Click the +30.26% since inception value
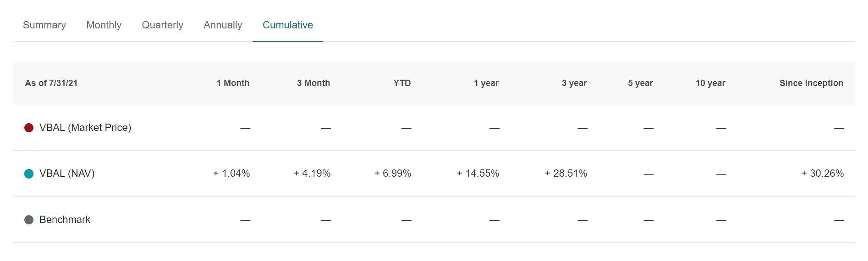Viewport: 868px width, 261px height. pyautogui.click(x=822, y=174)
